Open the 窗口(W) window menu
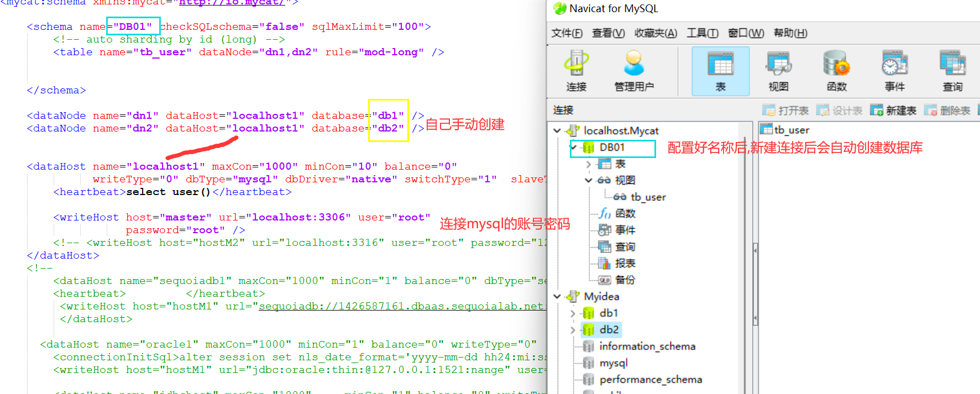 pos(746,33)
